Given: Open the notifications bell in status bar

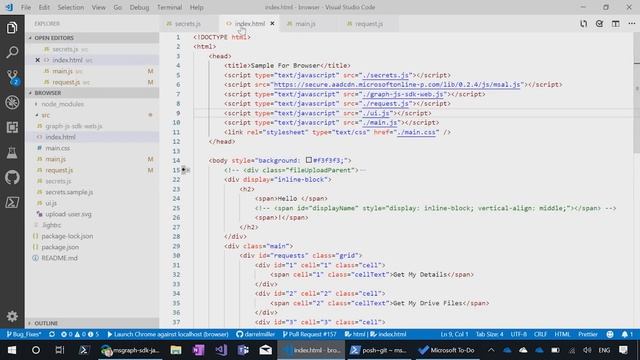Looking at the screenshot, I should point(627,334).
